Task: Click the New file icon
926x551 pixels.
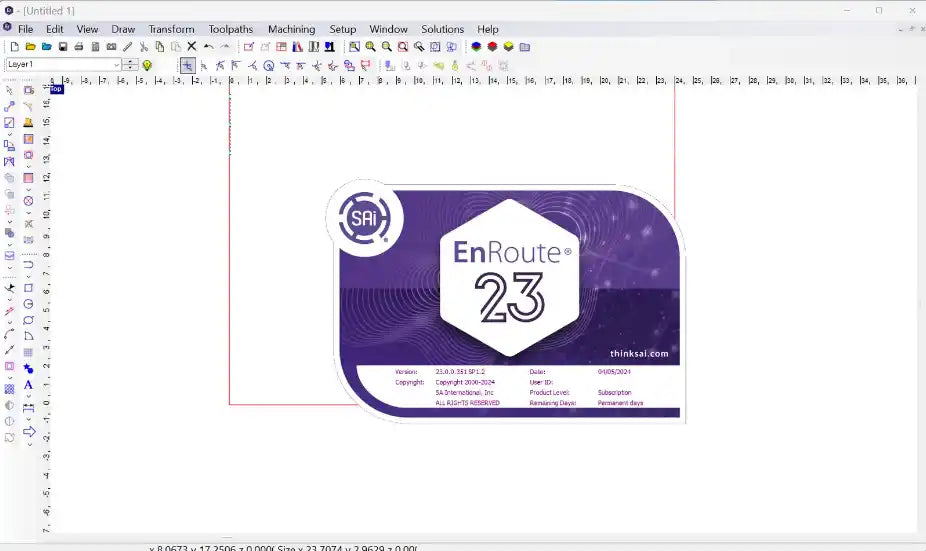Action: 14,47
